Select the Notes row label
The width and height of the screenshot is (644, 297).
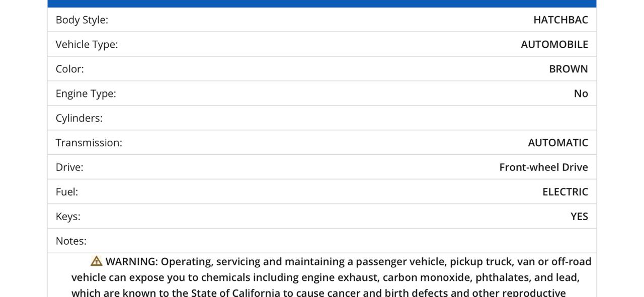(x=71, y=241)
